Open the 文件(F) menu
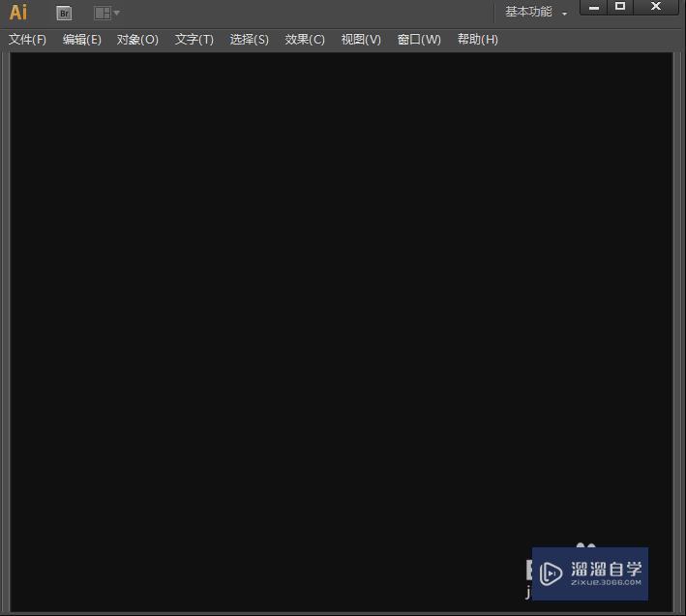Image resolution: width=686 pixels, height=616 pixels. pos(27,40)
